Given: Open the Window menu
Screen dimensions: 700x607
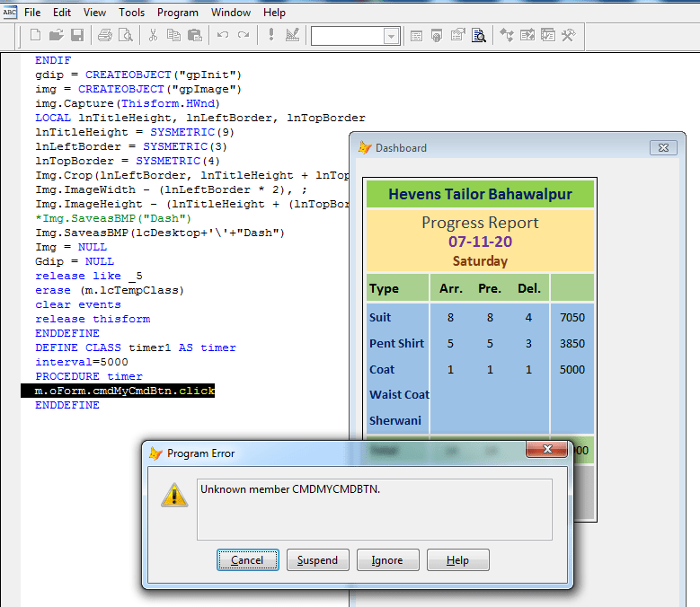Looking at the screenshot, I should (x=231, y=13).
